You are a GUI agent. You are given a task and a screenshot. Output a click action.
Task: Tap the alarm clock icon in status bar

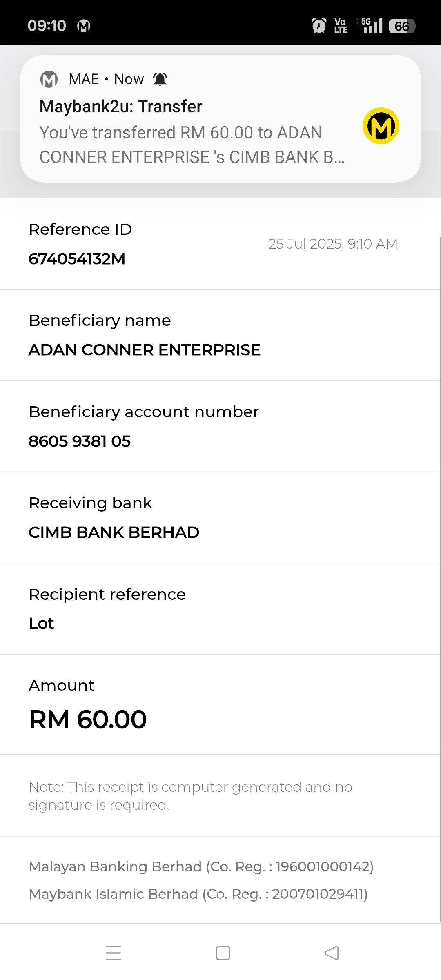[319, 26]
